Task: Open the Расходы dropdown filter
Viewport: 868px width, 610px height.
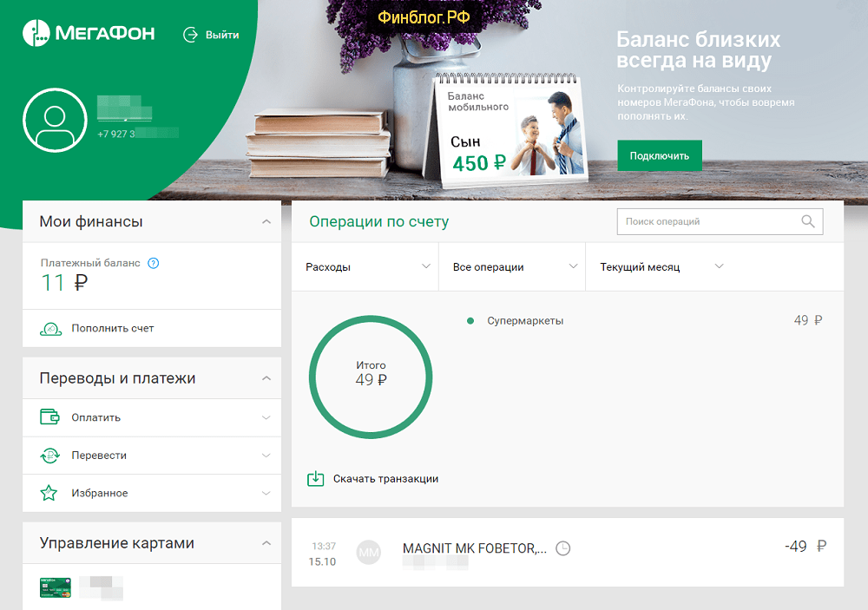Action: pos(368,267)
